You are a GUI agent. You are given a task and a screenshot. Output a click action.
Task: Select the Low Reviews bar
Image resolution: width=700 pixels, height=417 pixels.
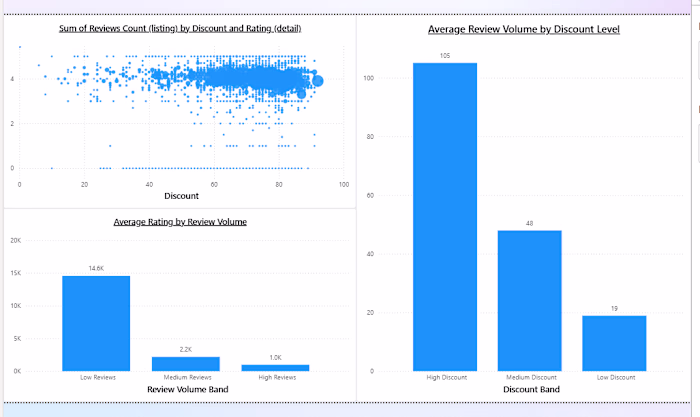point(96,323)
